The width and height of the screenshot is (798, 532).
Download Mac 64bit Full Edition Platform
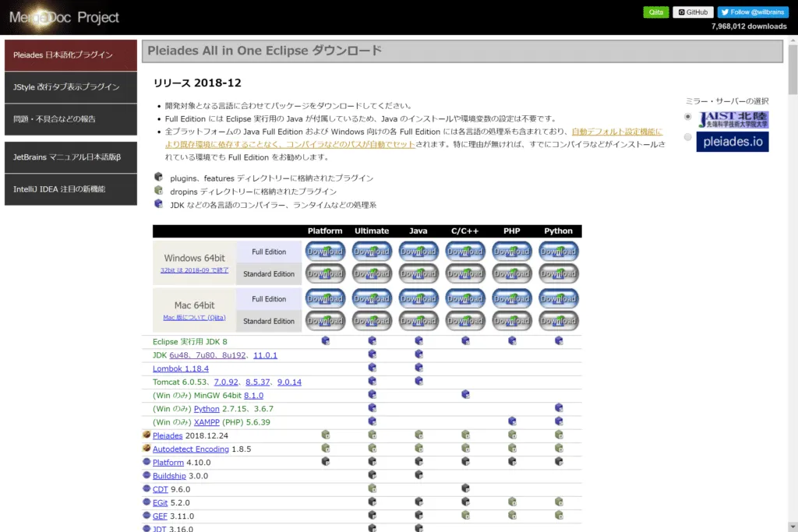[325, 298]
